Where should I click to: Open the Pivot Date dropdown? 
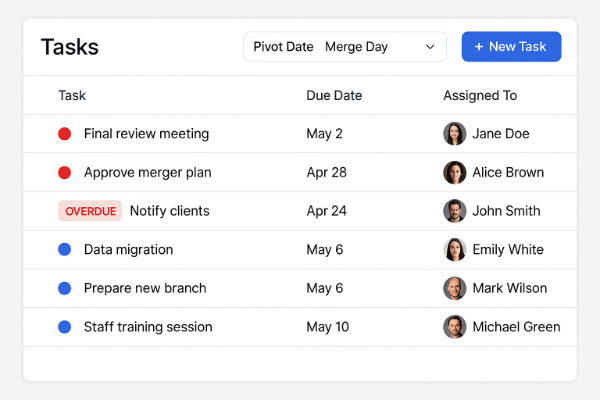(345, 47)
